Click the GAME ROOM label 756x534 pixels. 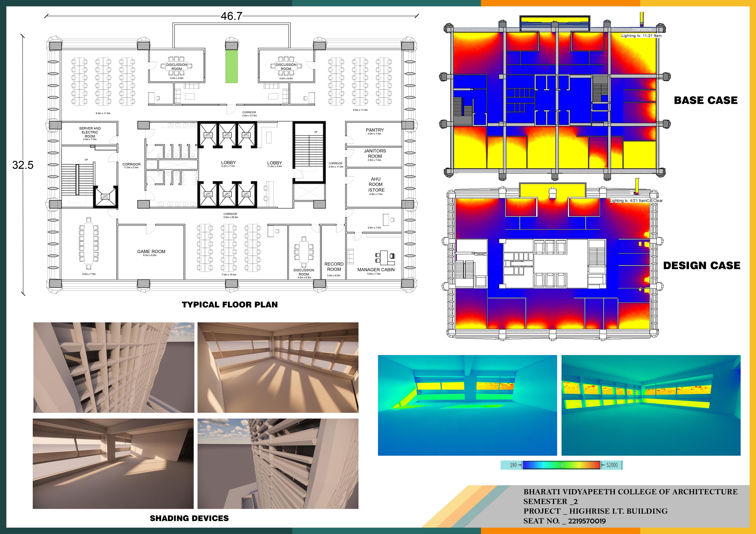click(151, 252)
